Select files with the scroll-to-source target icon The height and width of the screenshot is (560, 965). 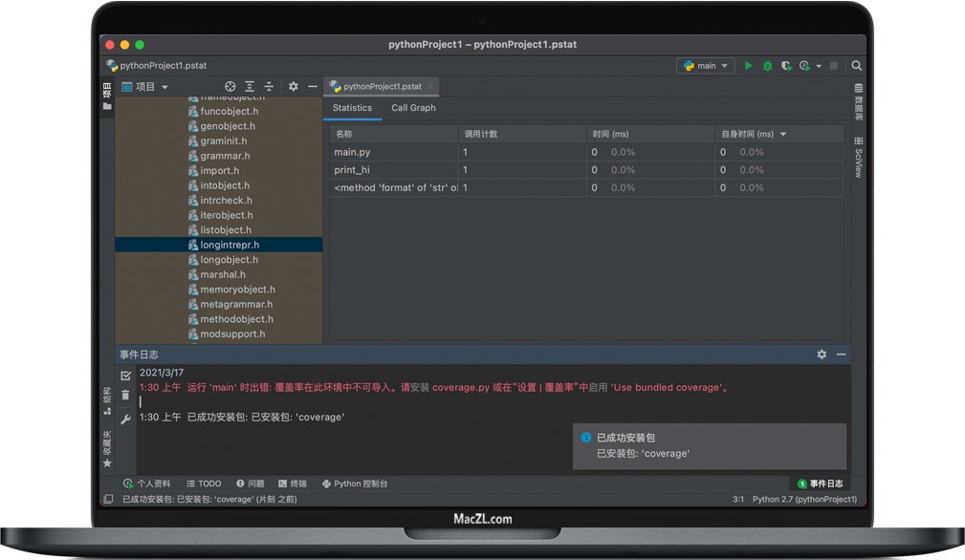pos(230,86)
